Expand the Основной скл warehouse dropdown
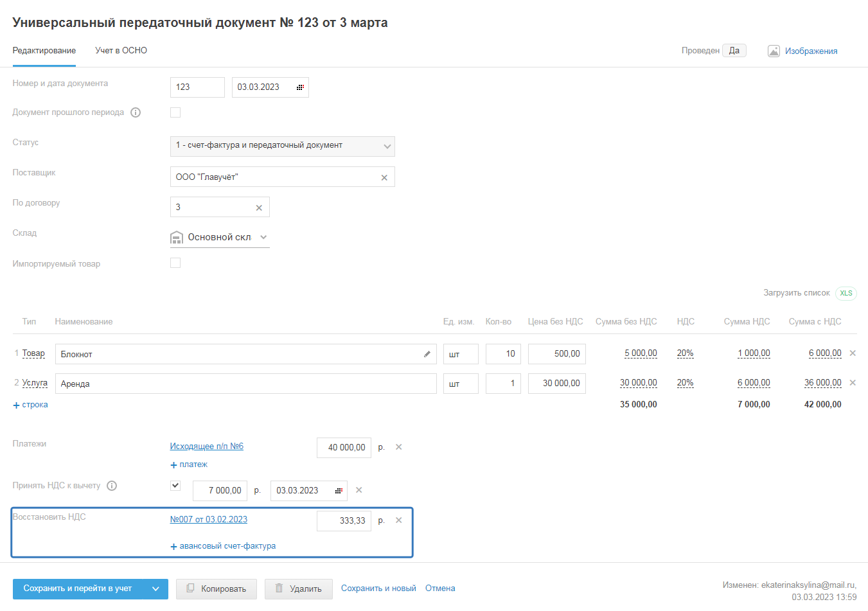 [x=263, y=237]
